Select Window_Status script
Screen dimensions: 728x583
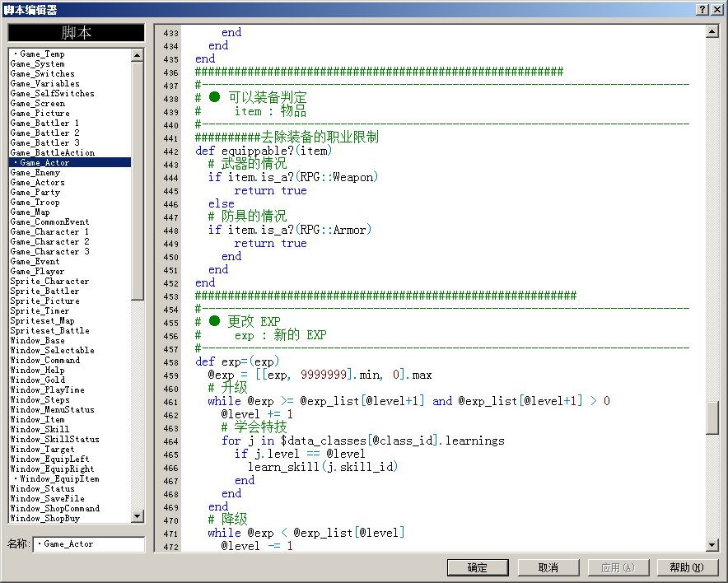(x=70, y=488)
